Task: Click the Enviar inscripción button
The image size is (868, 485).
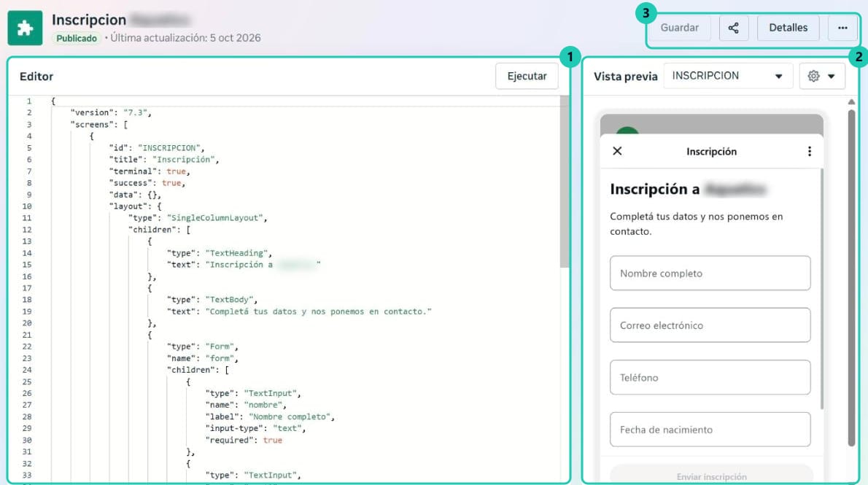Action: [x=711, y=475]
